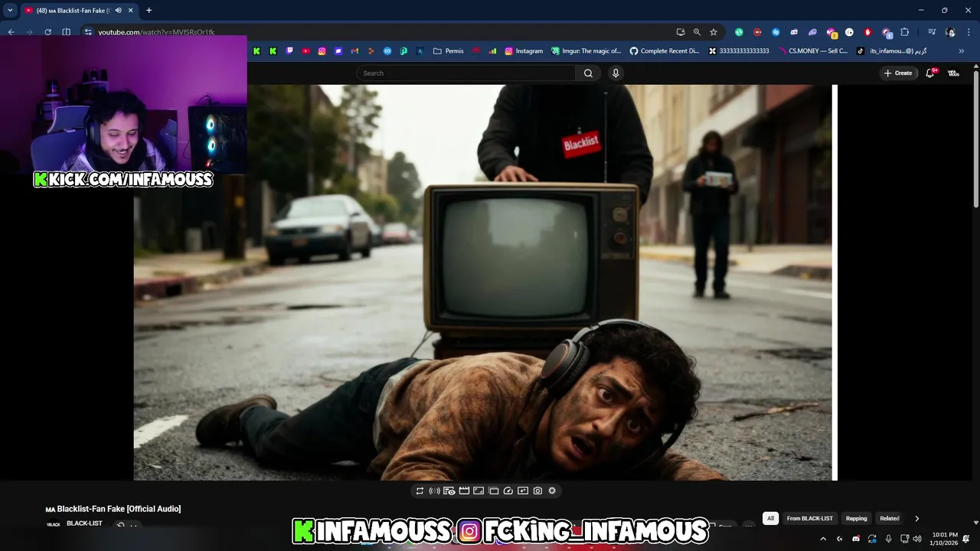The height and width of the screenshot is (551, 980).
Task: Click the video filters sparkle icon
Action: point(523,491)
